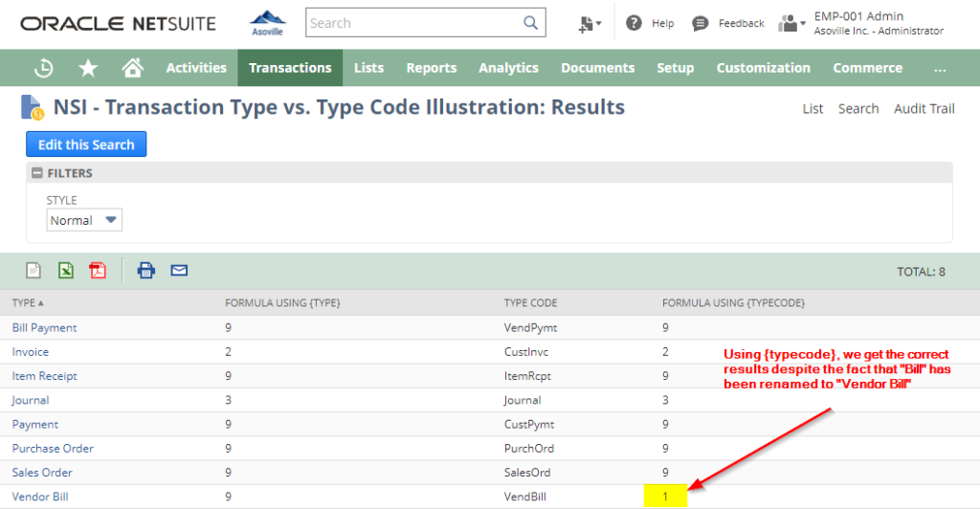980x509 pixels.
Task: Click the search magnifier icon
Action: click(530, 23)
